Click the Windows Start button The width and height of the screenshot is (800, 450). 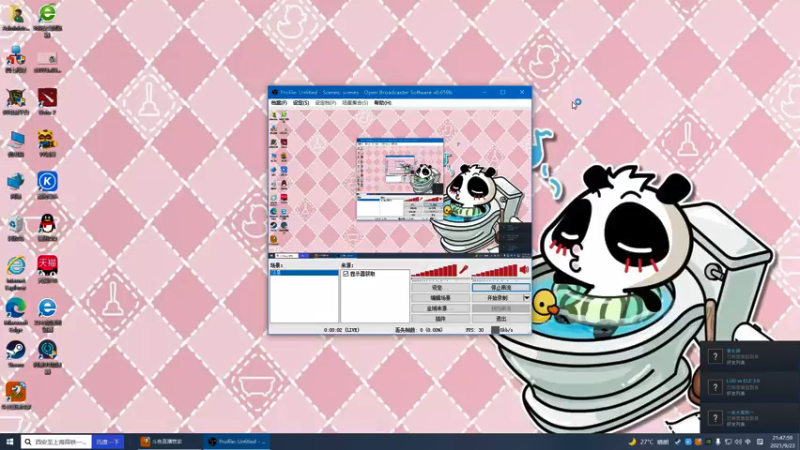10,441
